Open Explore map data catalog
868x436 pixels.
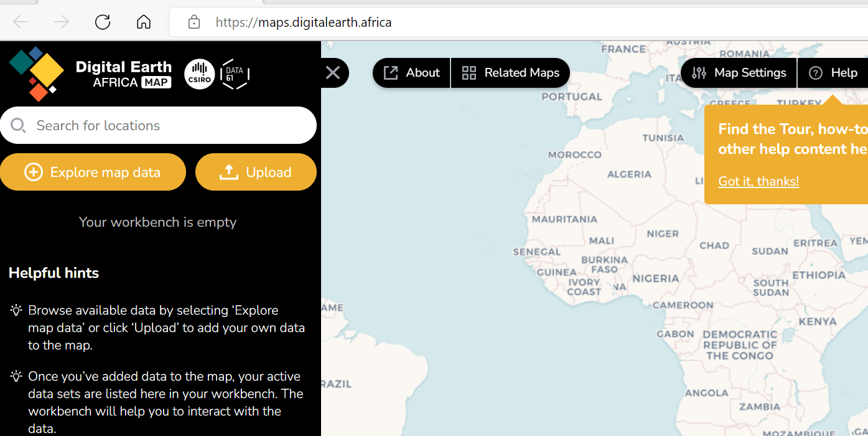tap(93, 173)
